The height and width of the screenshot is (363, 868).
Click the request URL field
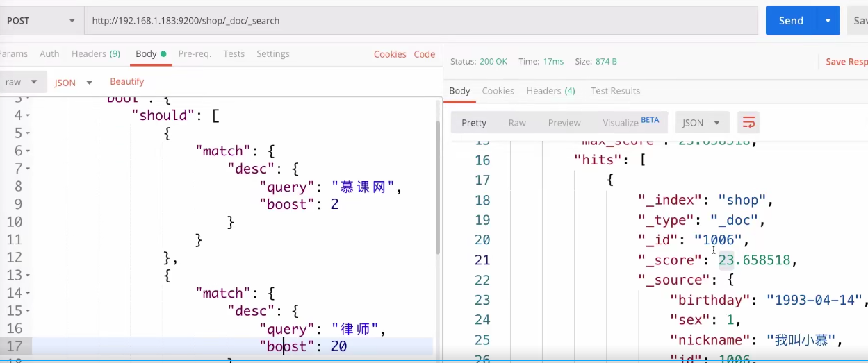421,21
